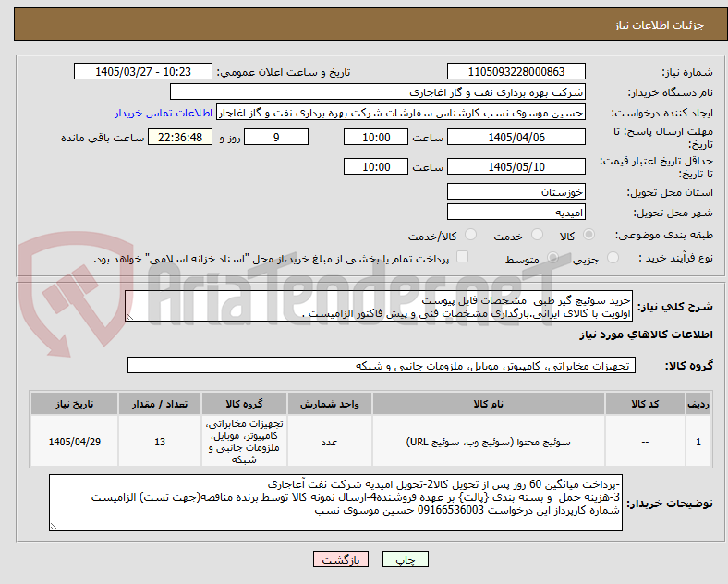
Task: Select the کالا/خدمت radio button
Action: tap(471, 235)
